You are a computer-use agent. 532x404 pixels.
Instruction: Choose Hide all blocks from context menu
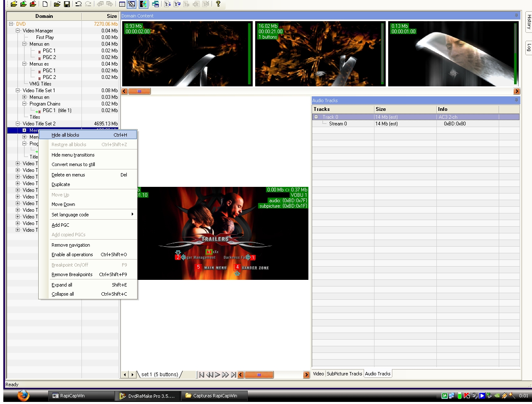pos(88,135)
